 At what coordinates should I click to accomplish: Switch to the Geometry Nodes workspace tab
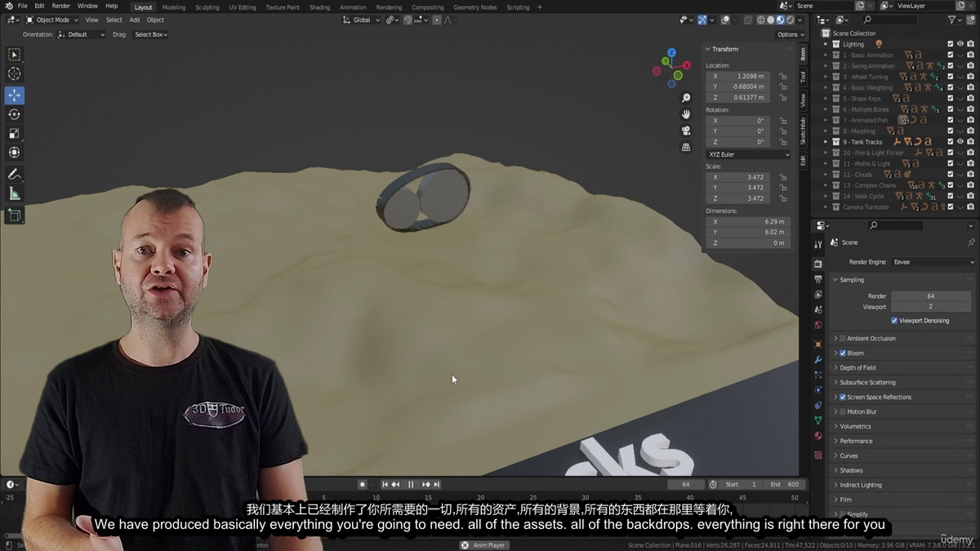click(475, 7)
